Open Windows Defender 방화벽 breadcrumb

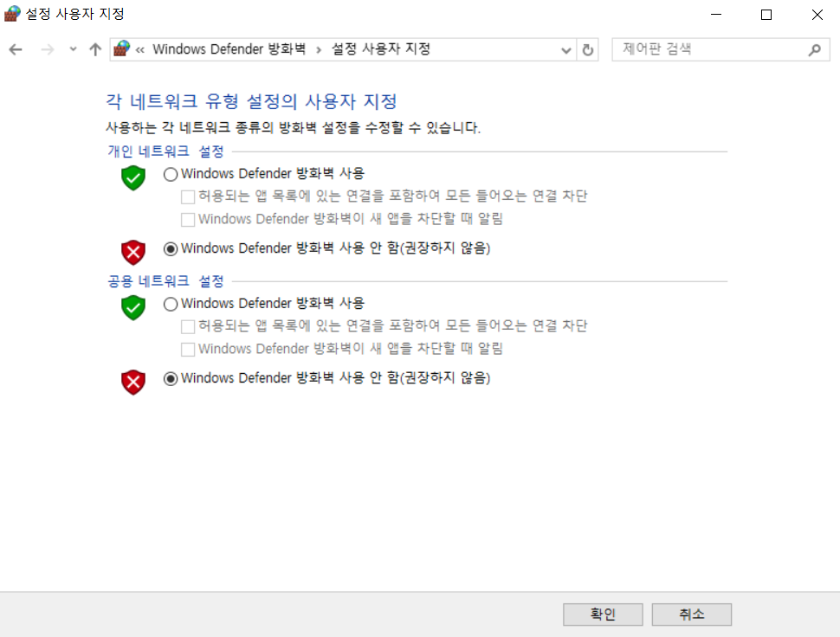229,49
